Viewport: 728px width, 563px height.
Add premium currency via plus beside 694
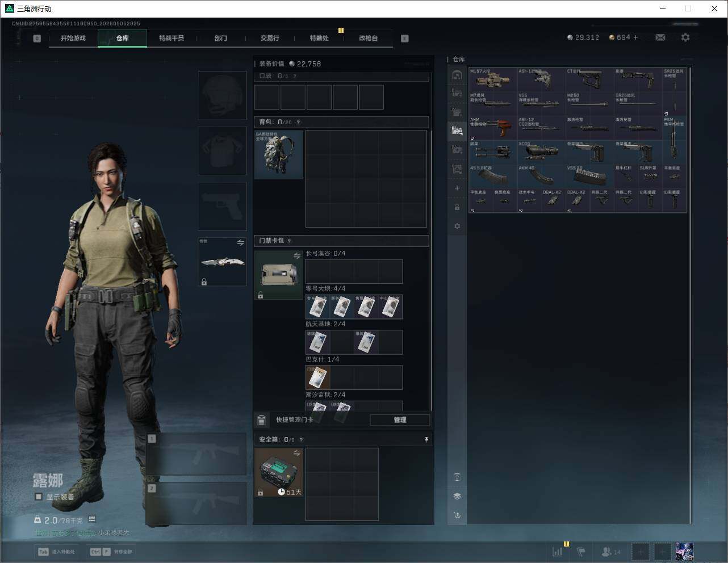[x=635, y=37]
